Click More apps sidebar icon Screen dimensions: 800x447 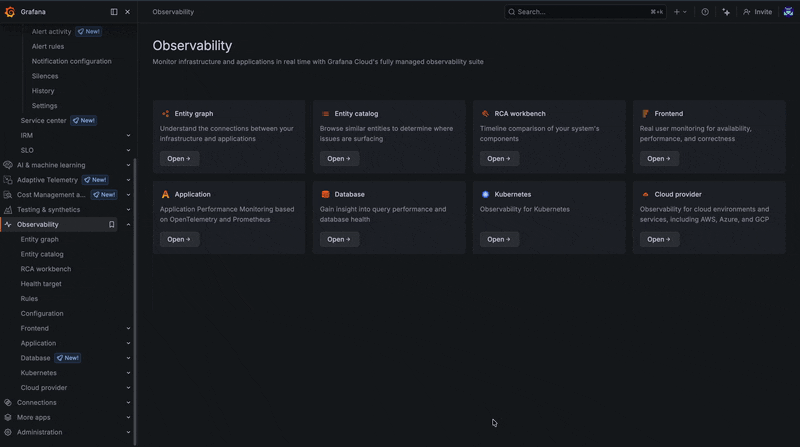coord(8,417)
